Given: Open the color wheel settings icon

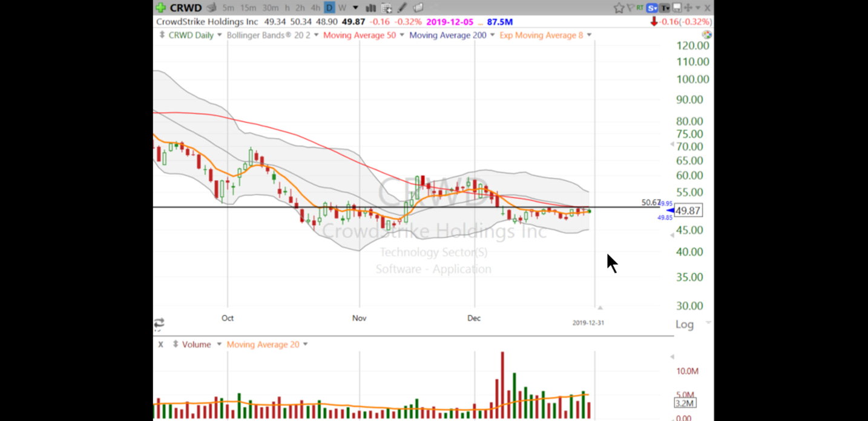Looking at the screenshot, I should tap(706, 35).
